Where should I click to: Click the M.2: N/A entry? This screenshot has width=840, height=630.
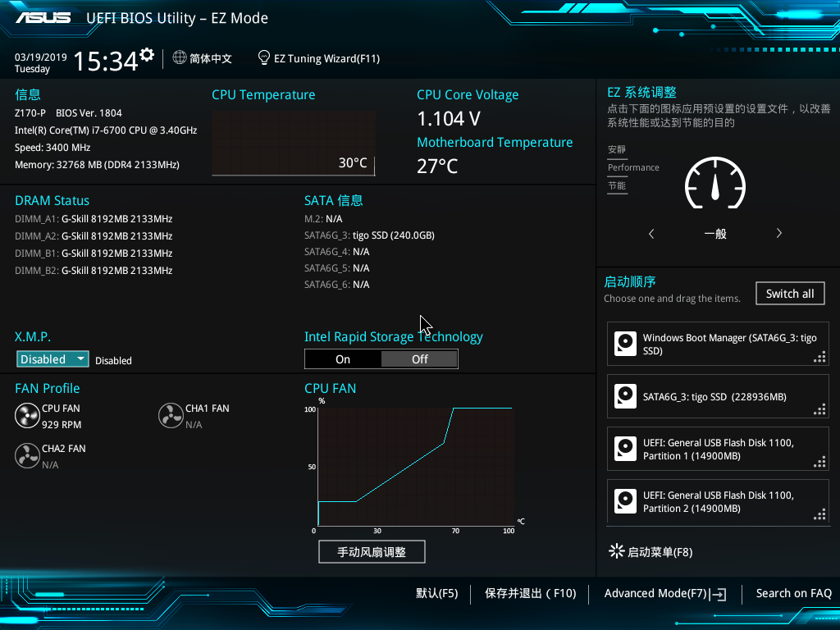pos(323,219)
